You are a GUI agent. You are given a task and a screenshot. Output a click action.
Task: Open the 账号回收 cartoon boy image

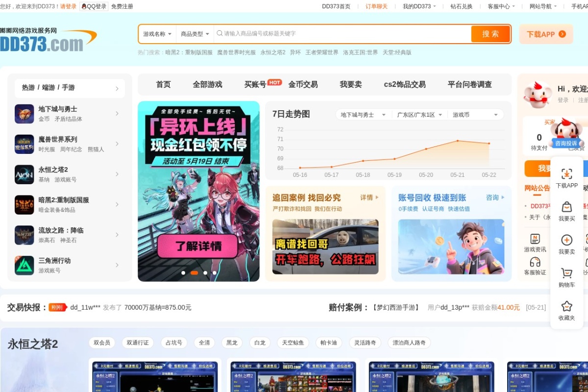[x=451, y=246]
